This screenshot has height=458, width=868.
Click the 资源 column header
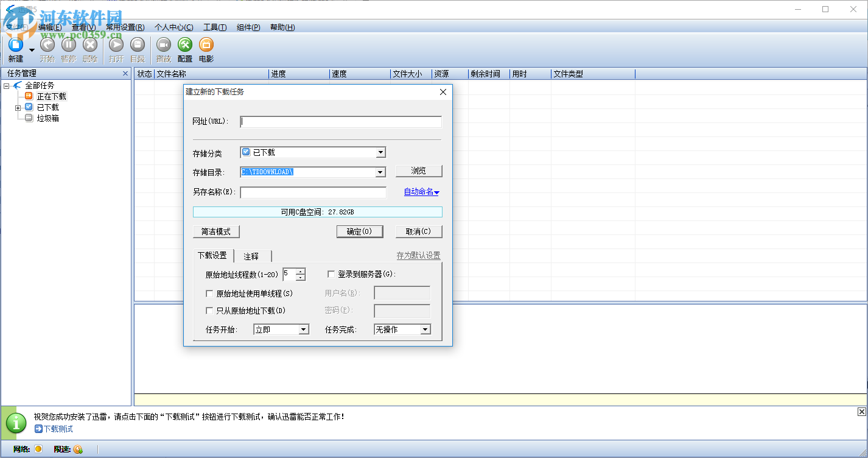[450, 74]
